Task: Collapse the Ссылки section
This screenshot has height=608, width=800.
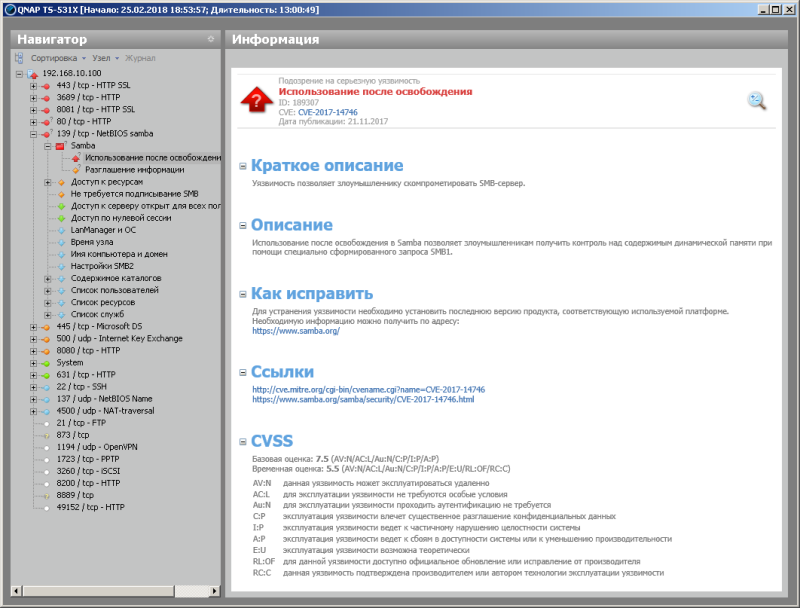Action: click(x=243, y=372)
